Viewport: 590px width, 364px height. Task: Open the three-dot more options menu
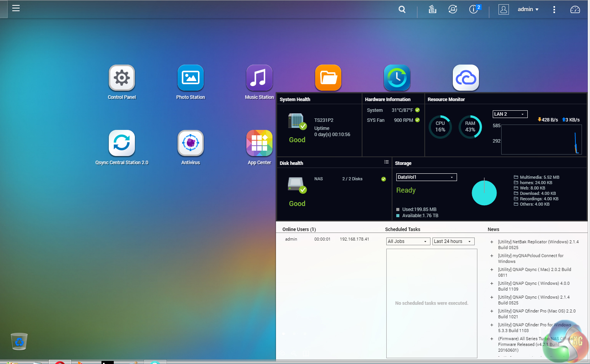point(554,10)
